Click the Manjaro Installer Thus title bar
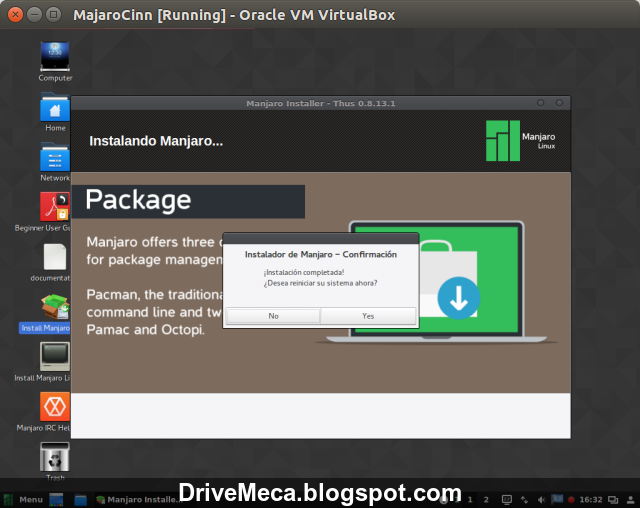This screenshot has height=508, width=640. 320,103
